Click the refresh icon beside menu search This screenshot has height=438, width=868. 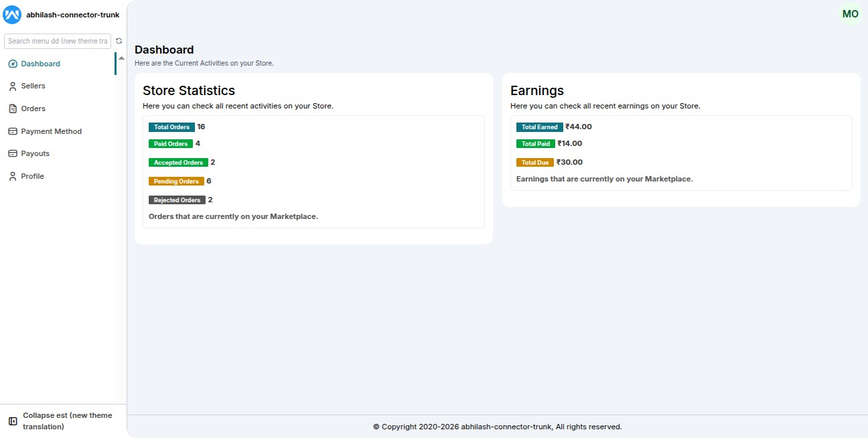119,41
